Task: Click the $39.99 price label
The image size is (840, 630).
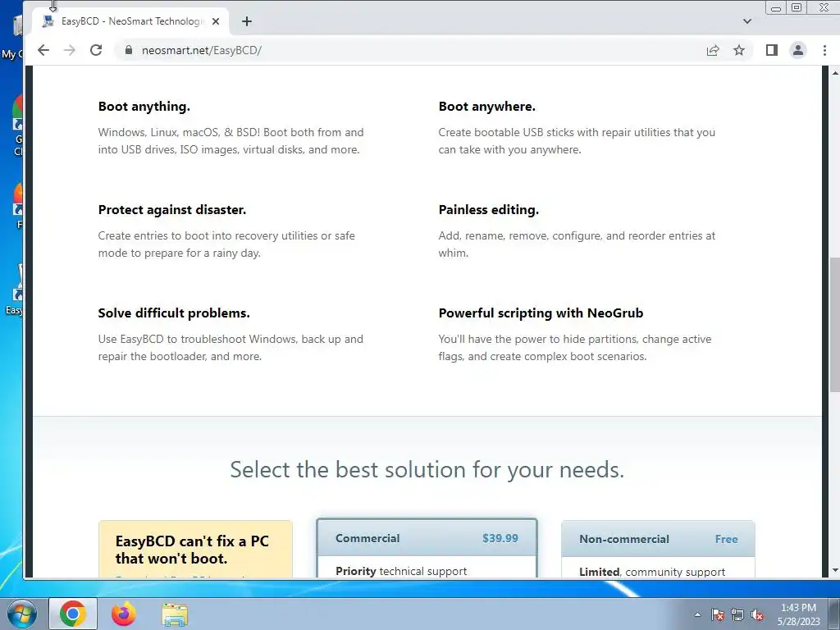Action: click(x=500, y=538)
